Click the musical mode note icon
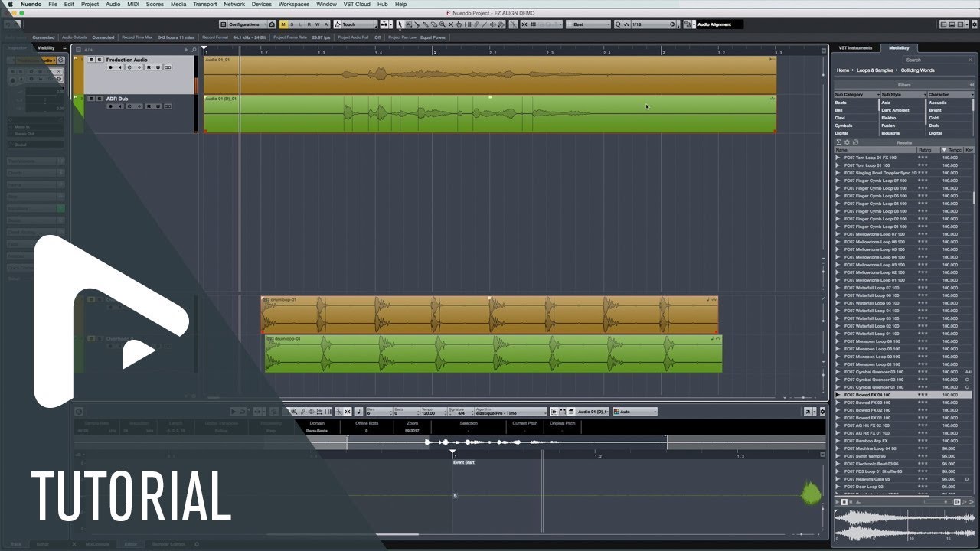 [x=359, y=412]
